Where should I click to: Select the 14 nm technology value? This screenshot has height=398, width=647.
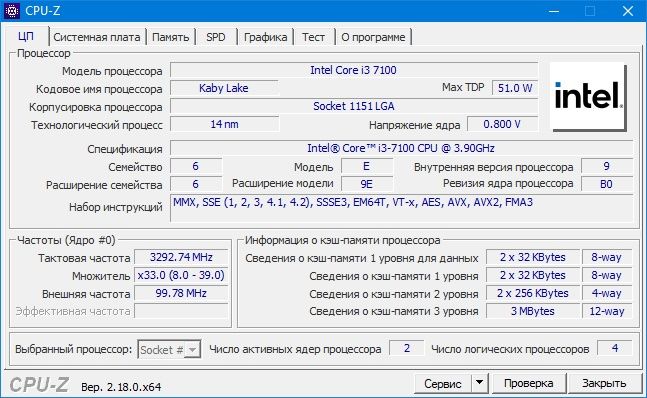pyautogui.click(x=224, y=124)
